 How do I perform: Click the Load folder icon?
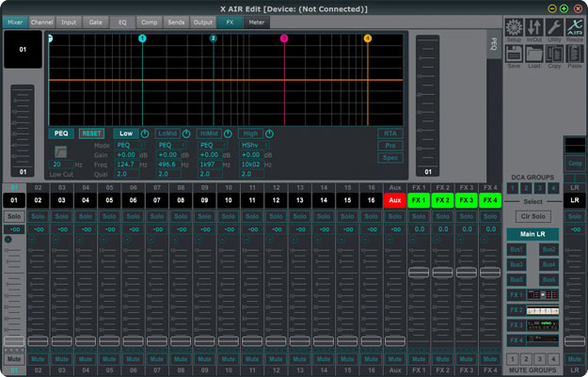tap(534, 55)
